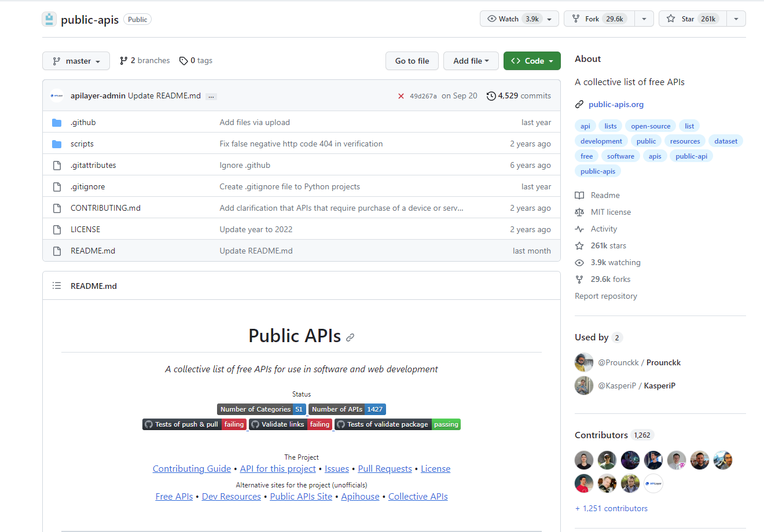The width and height of the screenshot is (764, 532).
Task: Open the Dev Resources link
Action: pyautogui.click(x=232, y=497)
